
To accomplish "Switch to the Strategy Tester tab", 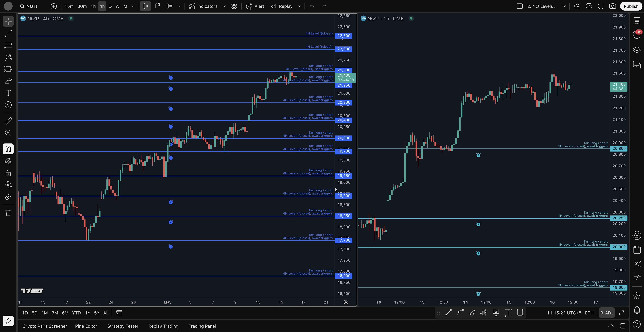I will pos(122,326).
